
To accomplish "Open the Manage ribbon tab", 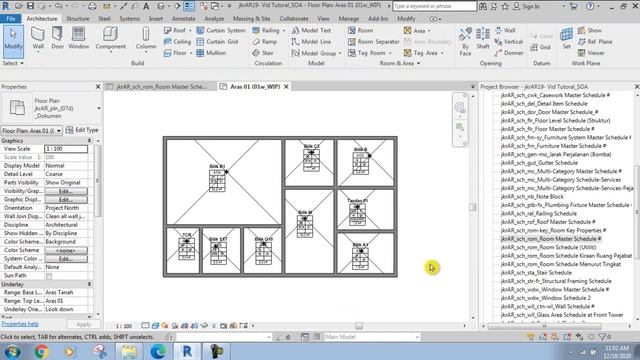I will tap(349, 19).
